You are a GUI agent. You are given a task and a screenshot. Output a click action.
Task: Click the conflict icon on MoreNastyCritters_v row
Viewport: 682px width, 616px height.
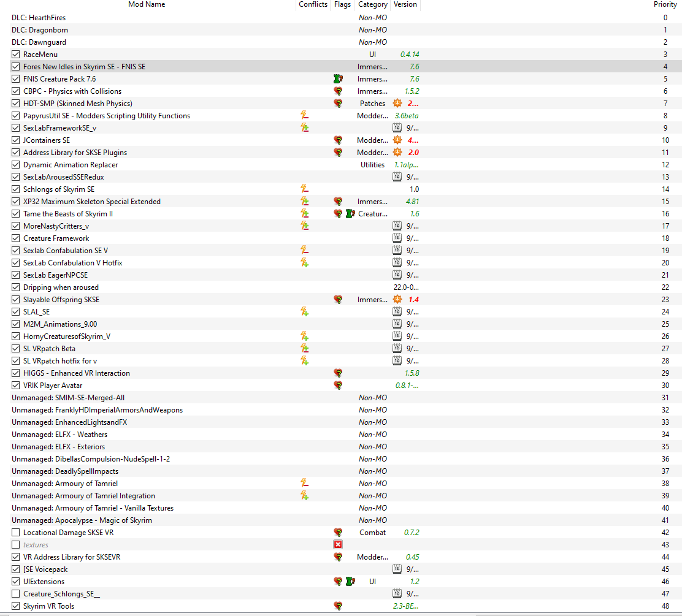pyautogui.click(x=304, y=226)
